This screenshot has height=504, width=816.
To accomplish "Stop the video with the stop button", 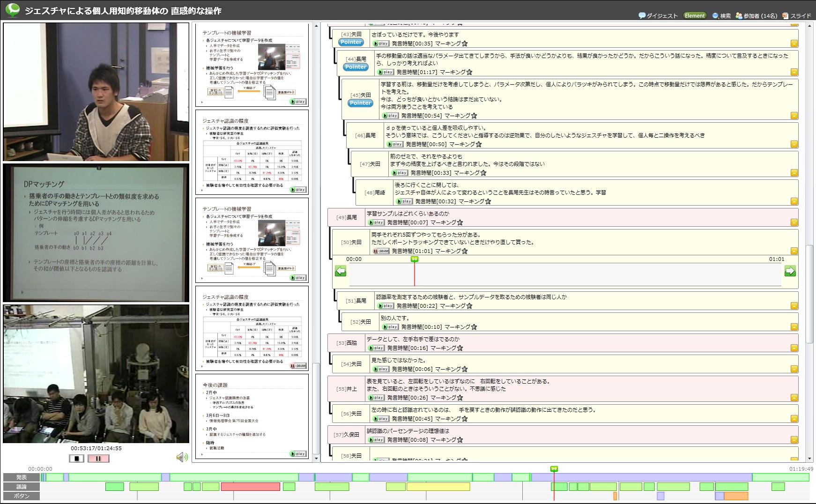I will (x=76, y=458).
